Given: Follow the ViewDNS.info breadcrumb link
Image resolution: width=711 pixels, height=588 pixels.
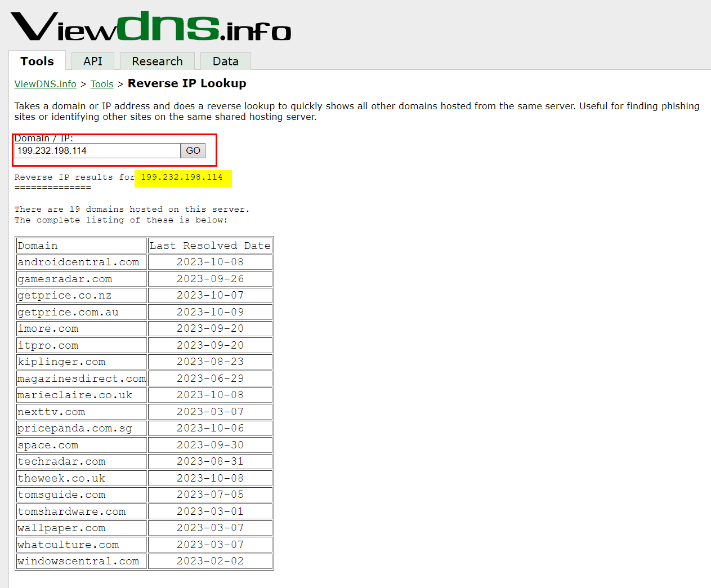Looking at the screenshot, I should tap(46, 84).
